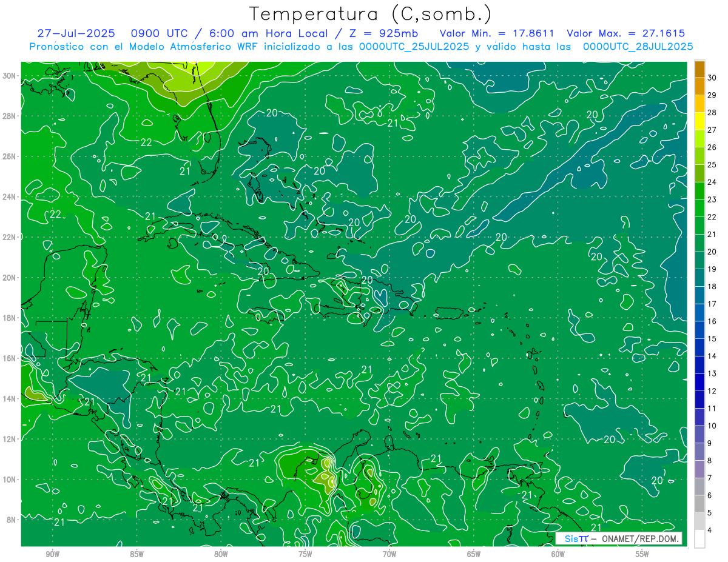
Task: Click the legend value label "6"
Action: pos(710,495)
